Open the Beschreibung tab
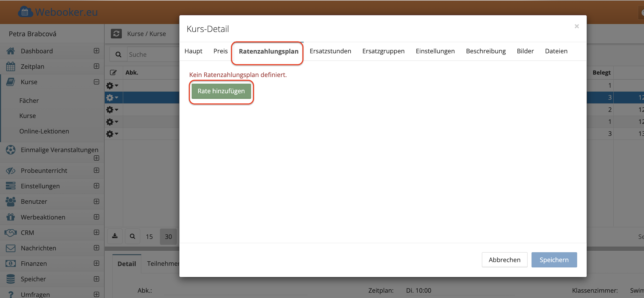 (486, 51)
